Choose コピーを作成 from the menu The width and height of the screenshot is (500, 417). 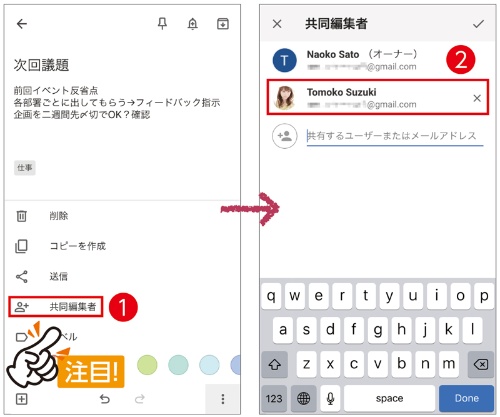point(78,246)
